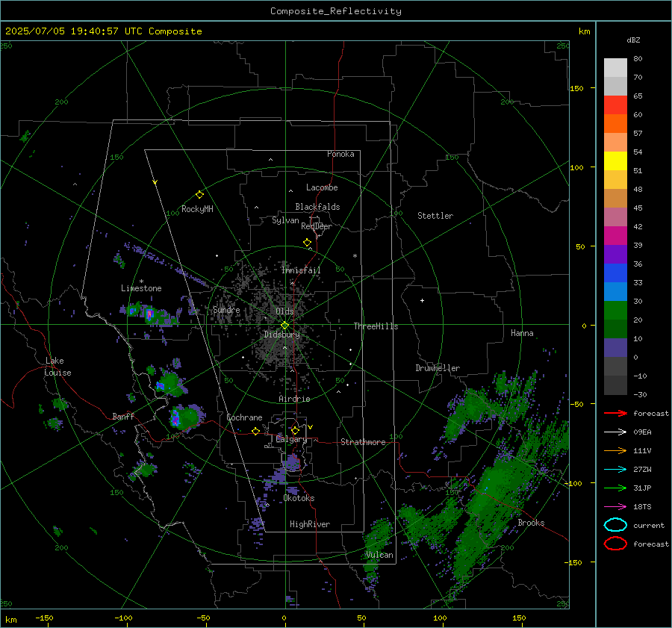Click the cyan 'current' ellipse legend icon

click(x=615, y=525)
